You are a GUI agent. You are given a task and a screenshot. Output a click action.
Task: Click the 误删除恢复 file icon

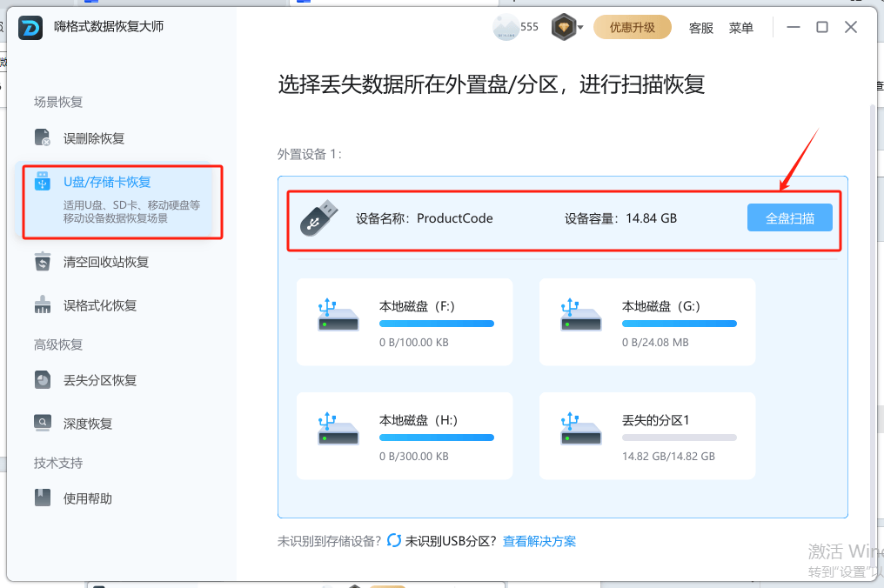pos(43,137)
